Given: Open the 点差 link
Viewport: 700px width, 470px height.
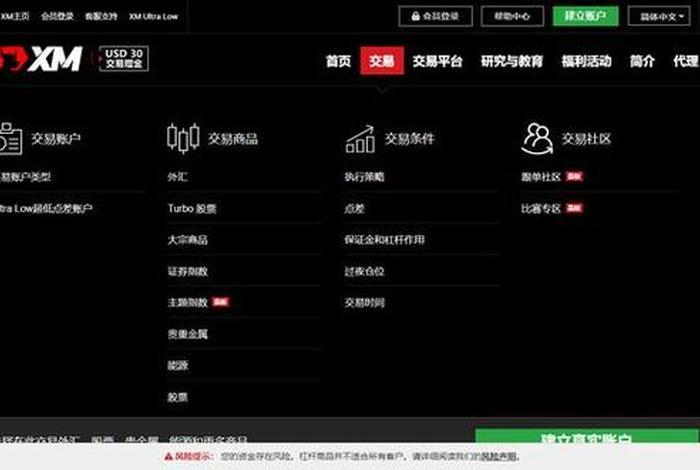Looking at the screenshot, I should click(354, 208).
